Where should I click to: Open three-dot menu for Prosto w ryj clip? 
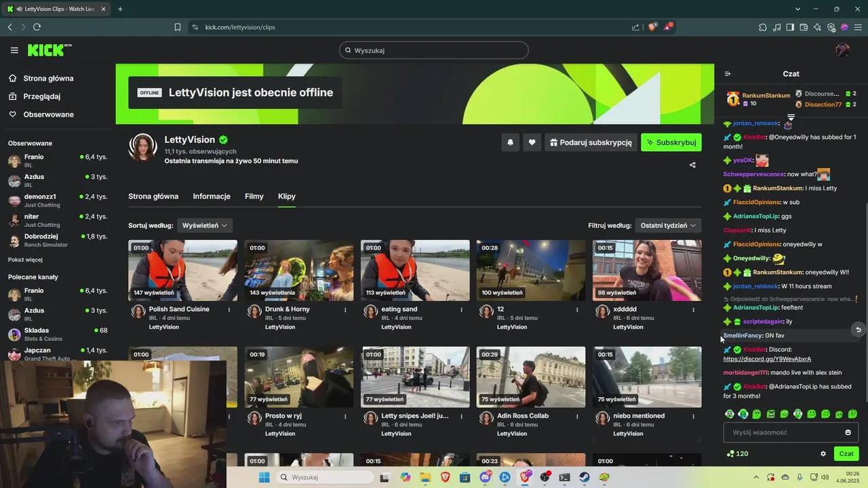345,417
